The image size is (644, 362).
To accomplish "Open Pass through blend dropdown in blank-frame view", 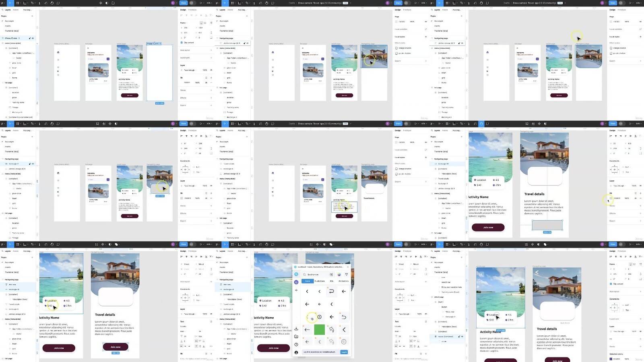I will tap(189, 70).
